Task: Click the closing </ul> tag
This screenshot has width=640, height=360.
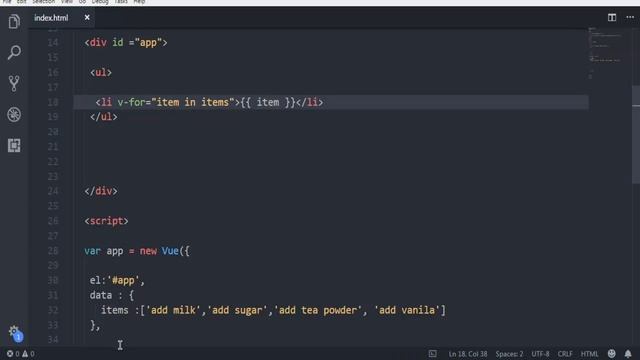Action: pos(104,117)
